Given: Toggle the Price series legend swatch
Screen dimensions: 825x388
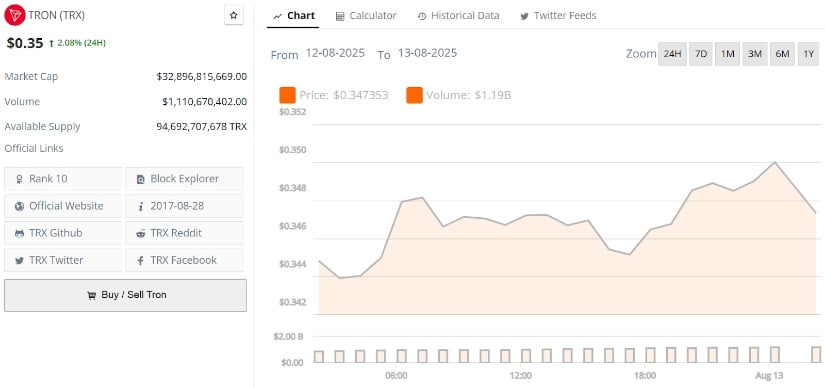Looking at the screenshot, I should coord(287,95).
